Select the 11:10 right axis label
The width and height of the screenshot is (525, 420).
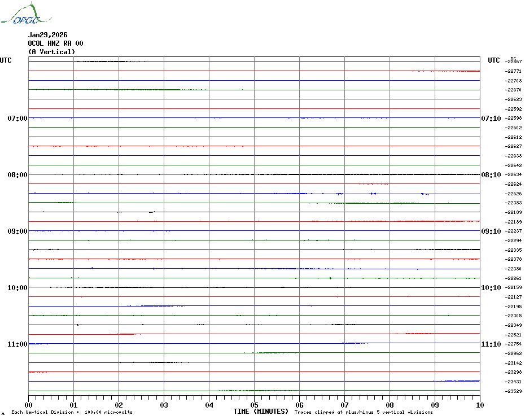[x=491, y=344]
